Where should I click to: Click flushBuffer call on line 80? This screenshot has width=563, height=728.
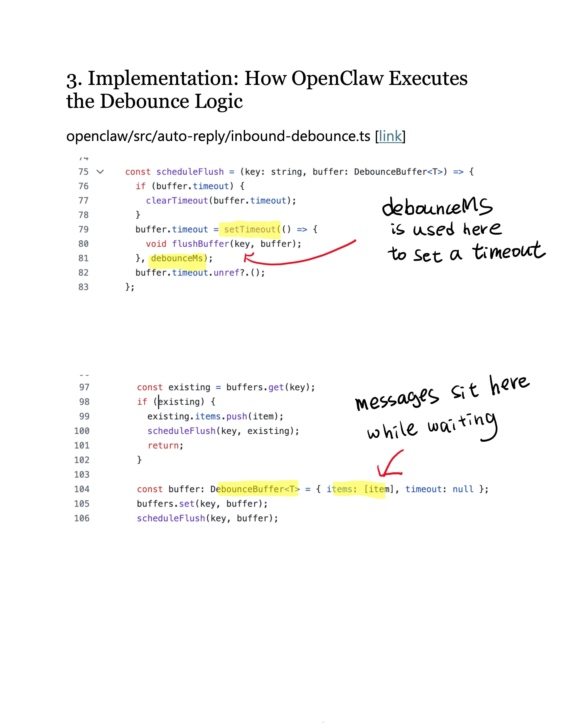click(x=200, y=244)
